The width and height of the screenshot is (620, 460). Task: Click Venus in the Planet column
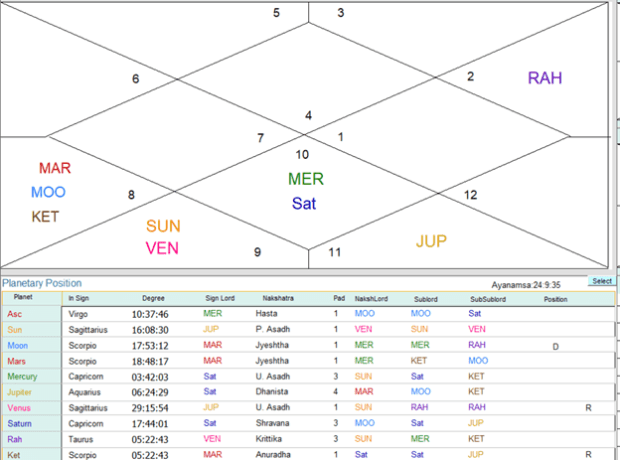point(20,407)
